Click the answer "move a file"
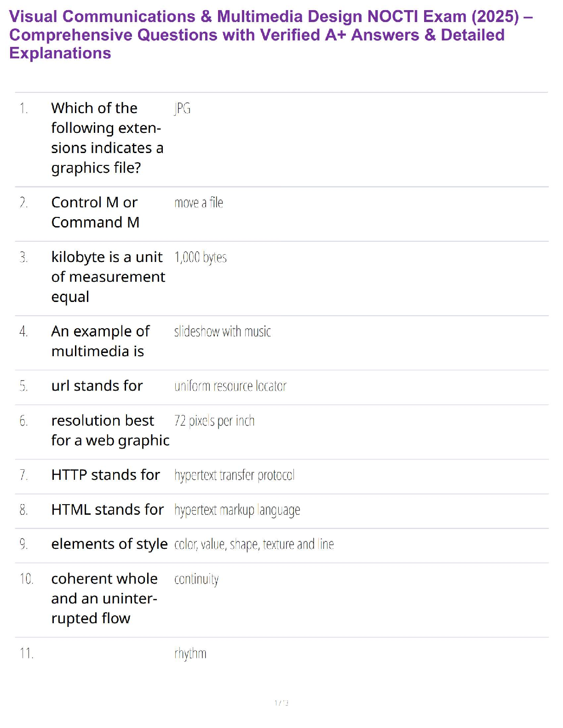The height and width of the screenshot is (728, 563). coord(199,203)
